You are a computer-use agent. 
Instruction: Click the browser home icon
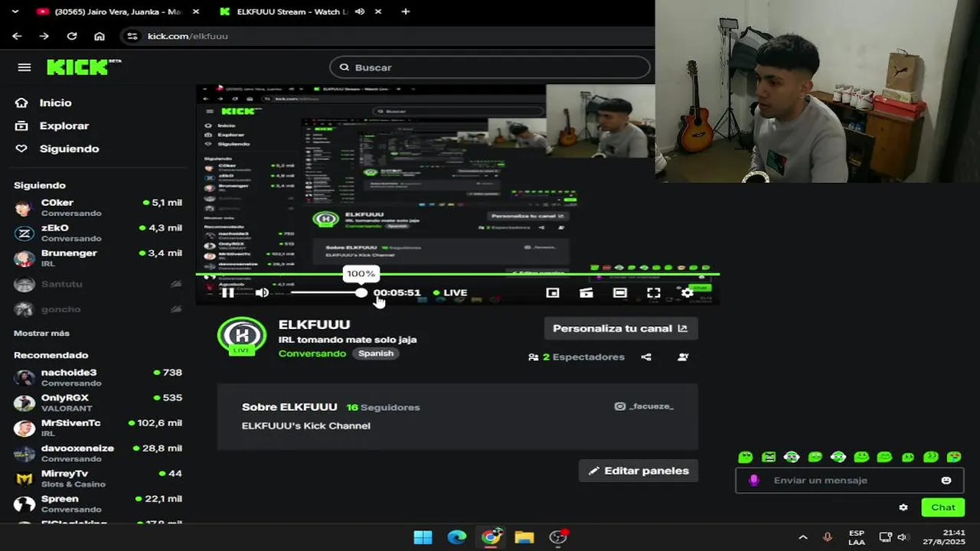coord(100,36)
